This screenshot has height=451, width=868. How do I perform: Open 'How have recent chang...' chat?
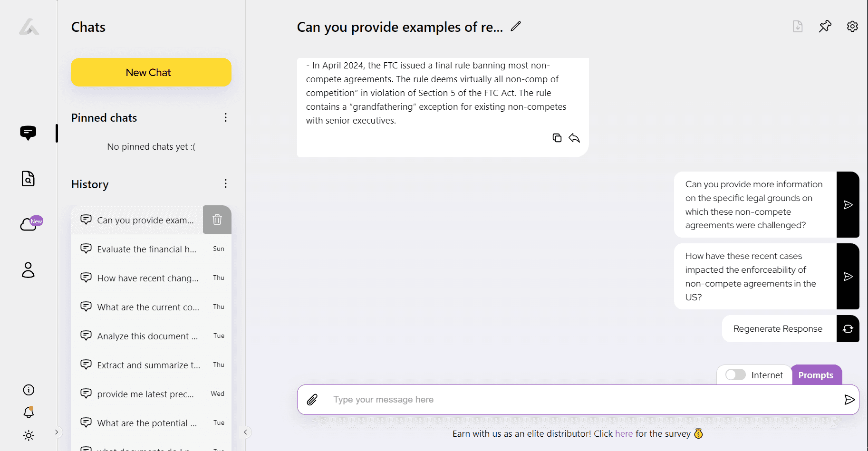[x=151, y=278]
